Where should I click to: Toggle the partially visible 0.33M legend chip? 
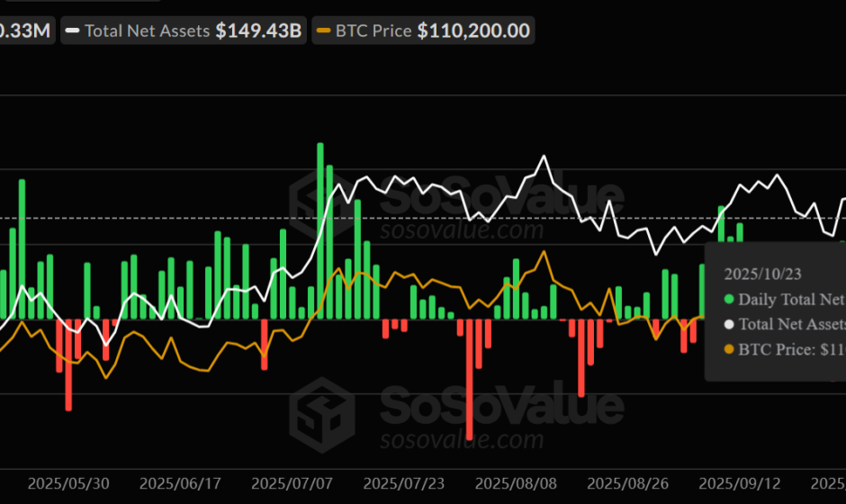27,31
